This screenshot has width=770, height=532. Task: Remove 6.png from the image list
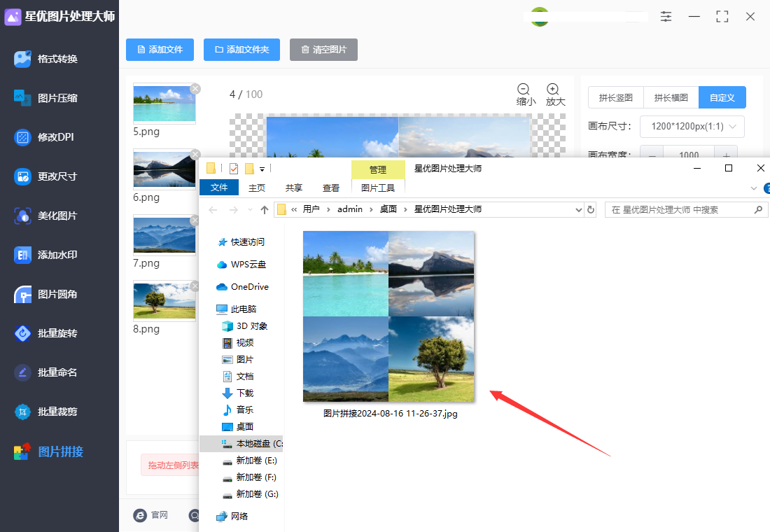click(x=195, y=154)
